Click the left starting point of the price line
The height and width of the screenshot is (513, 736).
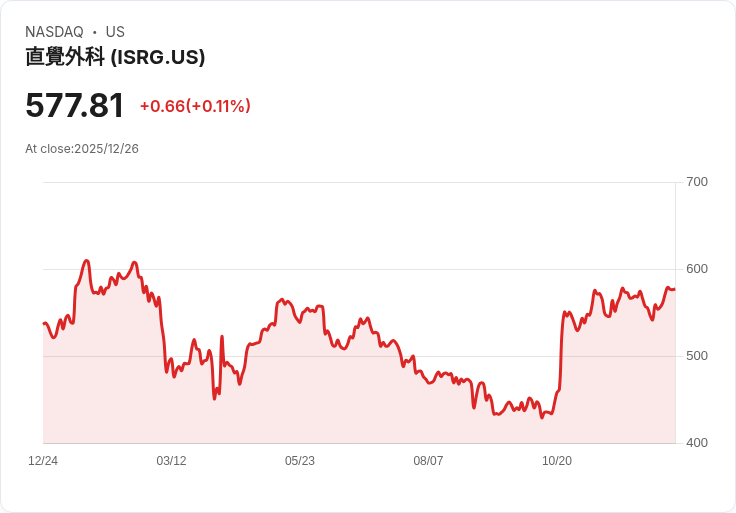(x=44, y=323)
